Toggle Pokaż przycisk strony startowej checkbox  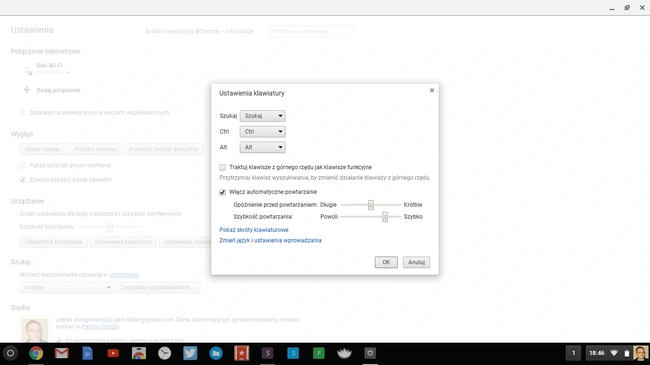(22, 165)
